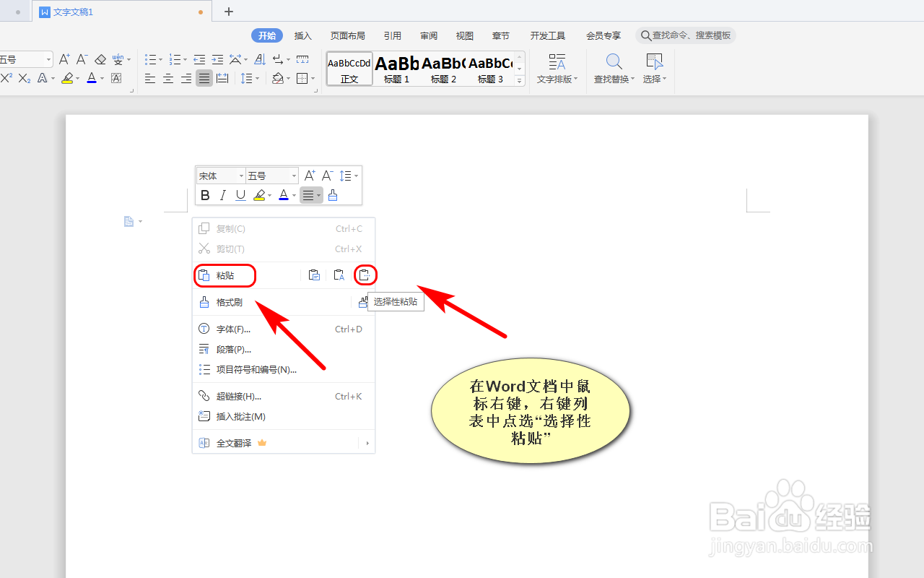Viewport: 924px width, 578px height.
Task: Click the borders icon in ribbon
Action: pyautogui.click(x=302, y=78)
